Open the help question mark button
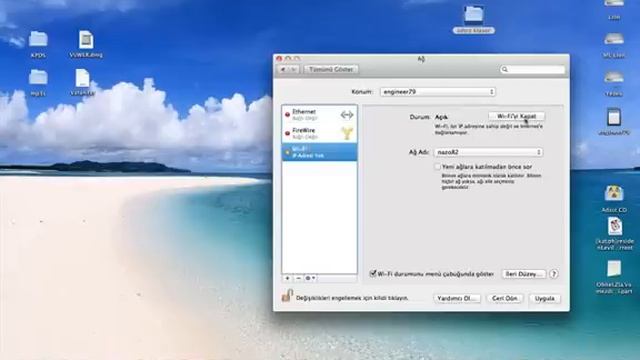 554,274
